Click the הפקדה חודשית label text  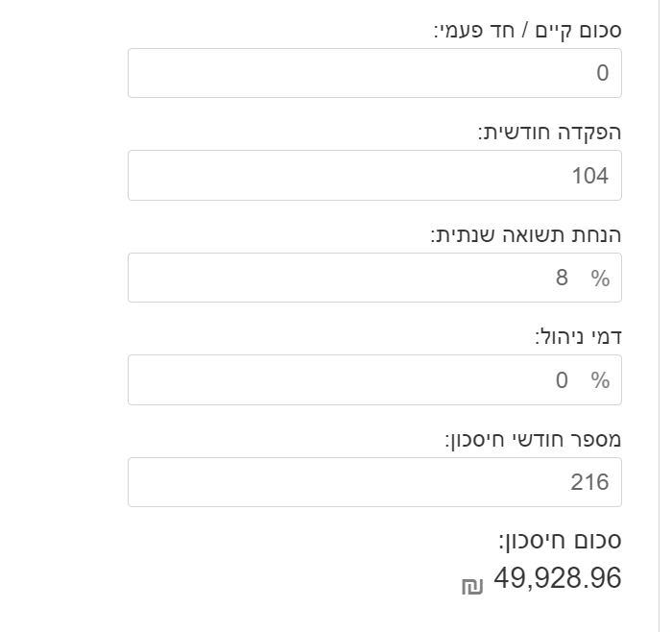point(549,133)
